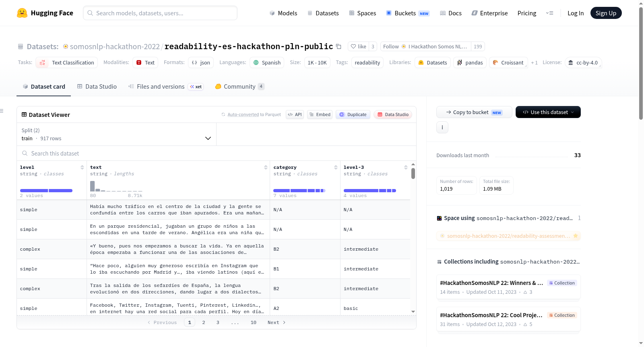This screenshot has width=644, height=347.
Task: Click Next page in pagination
Action: (277, 322)
